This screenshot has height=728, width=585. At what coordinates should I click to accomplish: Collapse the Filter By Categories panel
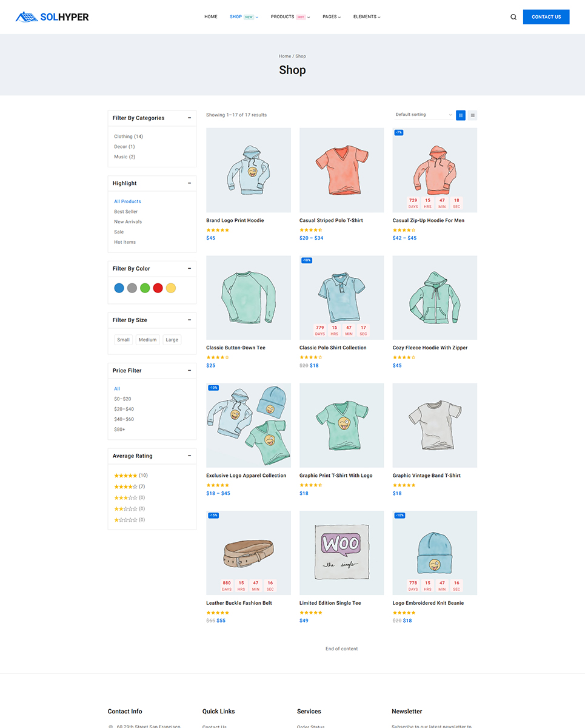190,118
